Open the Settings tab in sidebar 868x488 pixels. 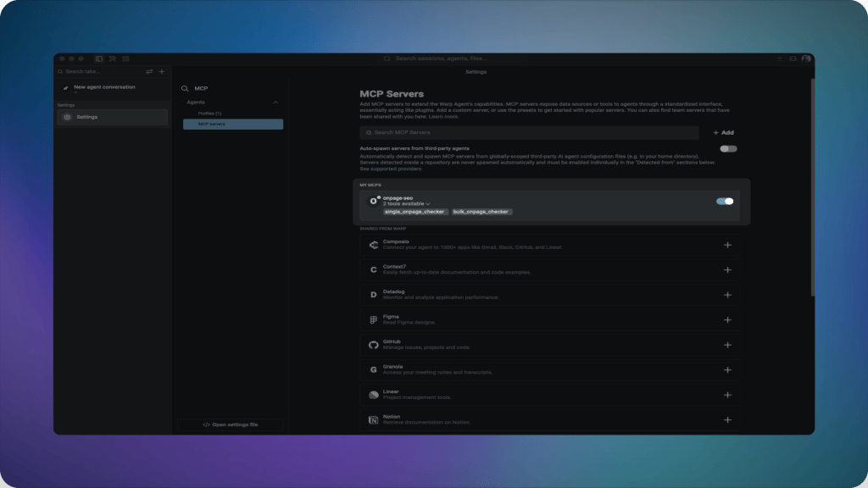113,117
